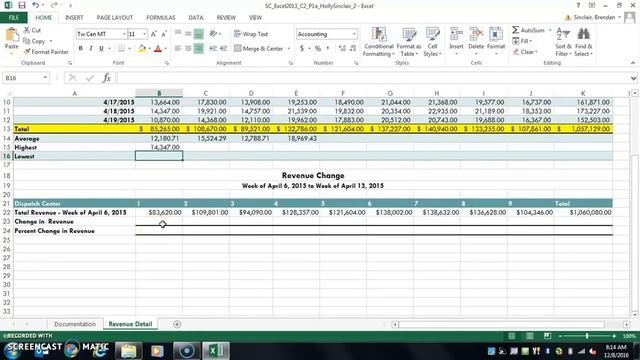
Task: Open the font name dropdown
Action: click(124, 34)
